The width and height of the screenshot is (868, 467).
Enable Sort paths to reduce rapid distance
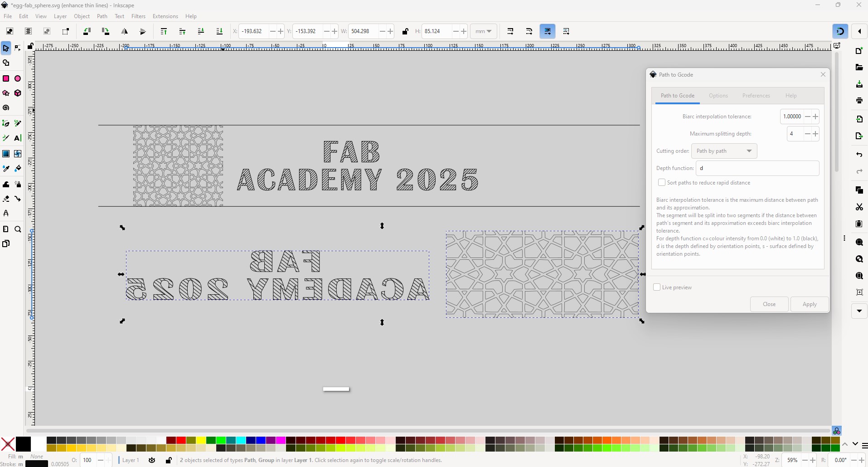coord(661,182)
